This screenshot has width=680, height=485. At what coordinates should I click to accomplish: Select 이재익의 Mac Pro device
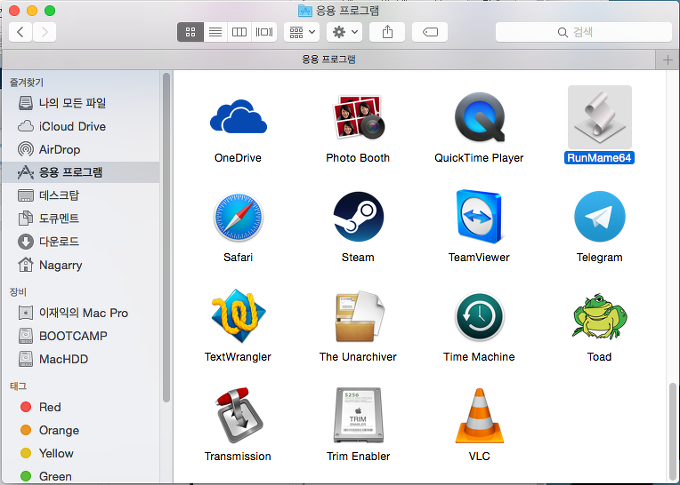tap(82, 313)
